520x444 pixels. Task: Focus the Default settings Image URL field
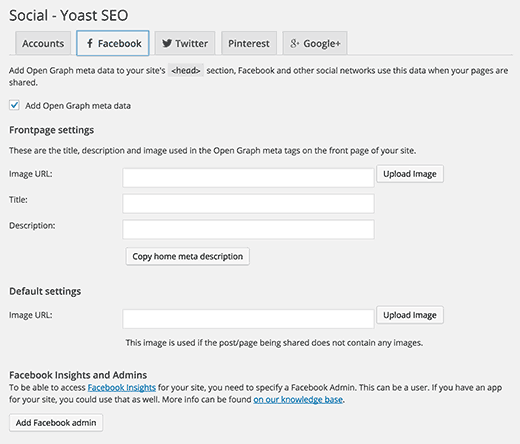click(248, 319)
